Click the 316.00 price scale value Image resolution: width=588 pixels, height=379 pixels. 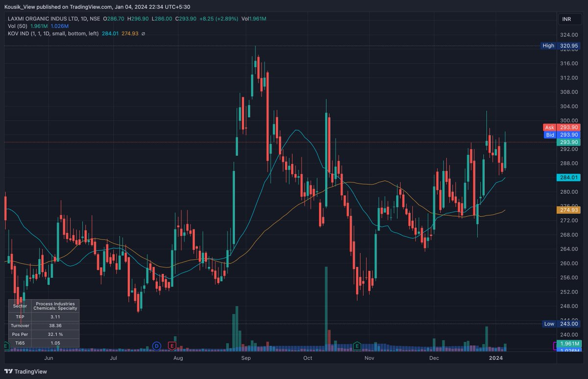pyautogui.click(x=568, y=63)
